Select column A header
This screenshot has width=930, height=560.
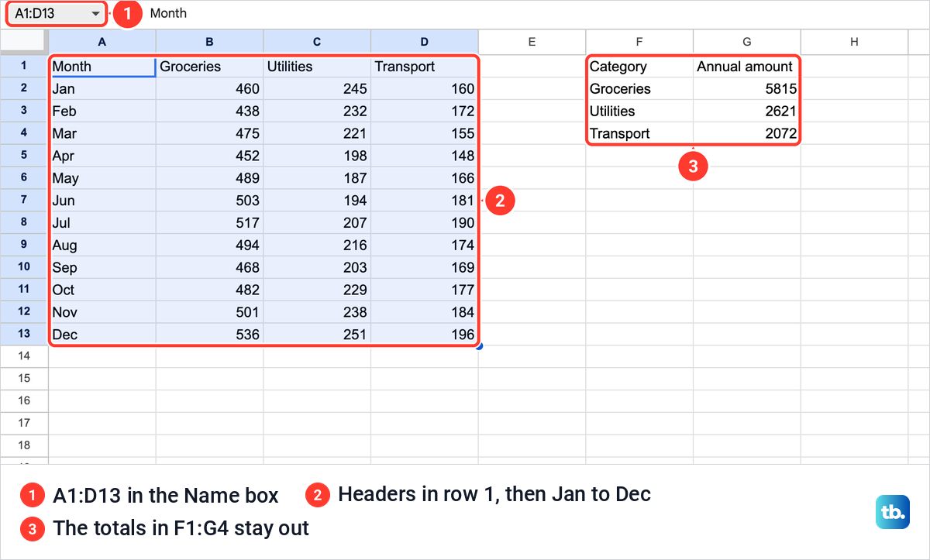[102, 42]
